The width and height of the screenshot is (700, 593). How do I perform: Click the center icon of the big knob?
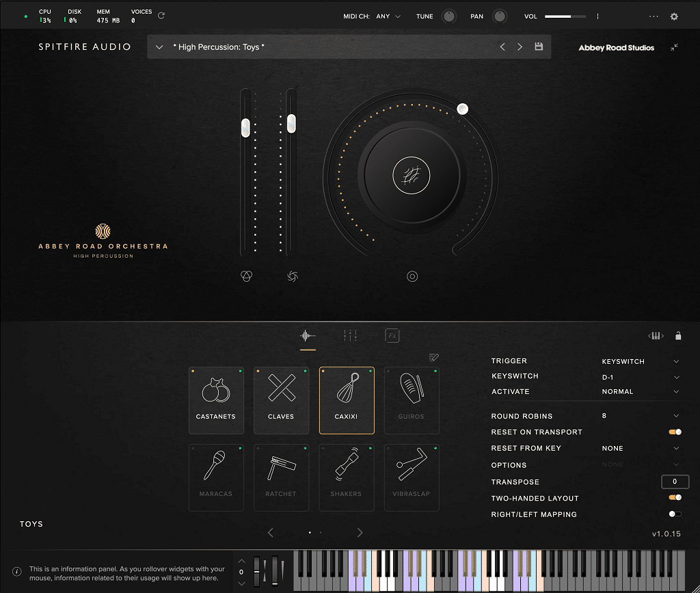411,176
